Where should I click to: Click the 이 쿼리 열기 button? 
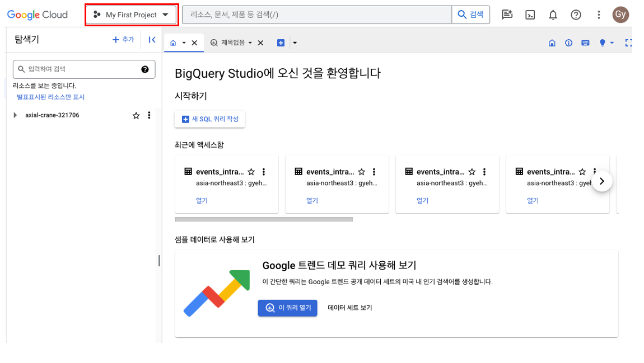click(287, 308)
